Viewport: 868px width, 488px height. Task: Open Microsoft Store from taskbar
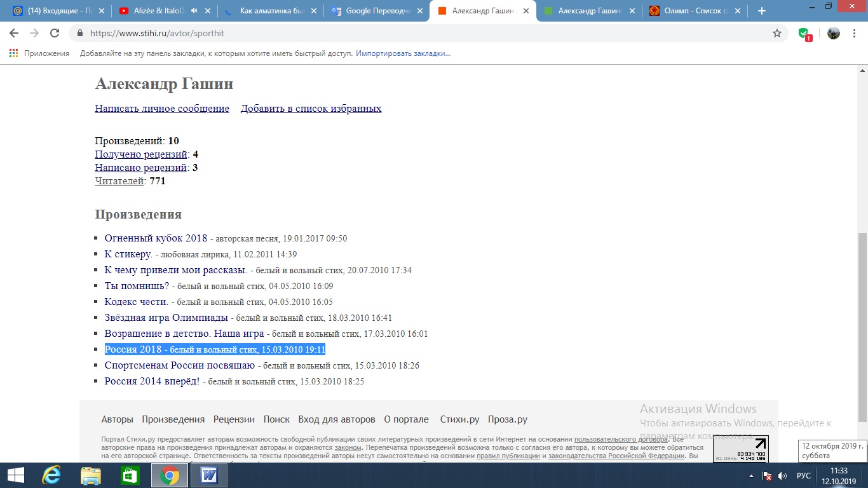pyautogui.click(x=130, y=475)
